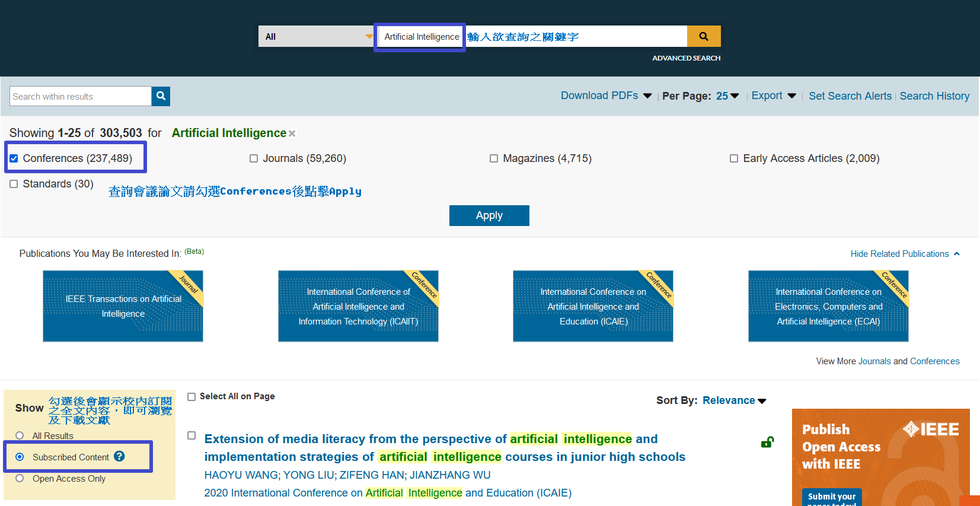Viewport: 980px width, 506px height.
Task: Open author ZIFENG HAN's profile
Action: click(372, 475)
